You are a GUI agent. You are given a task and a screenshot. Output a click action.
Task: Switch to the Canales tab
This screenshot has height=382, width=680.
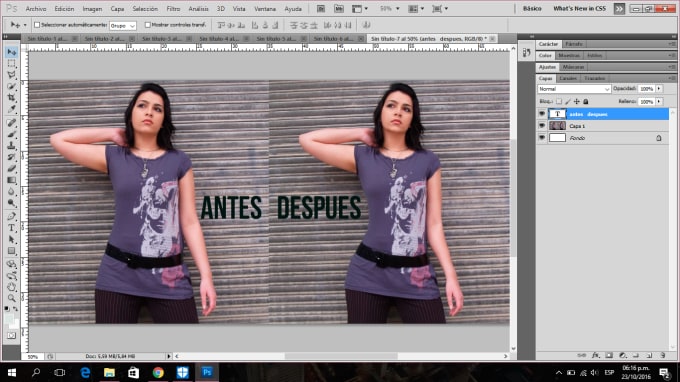[x=568, y=78]
